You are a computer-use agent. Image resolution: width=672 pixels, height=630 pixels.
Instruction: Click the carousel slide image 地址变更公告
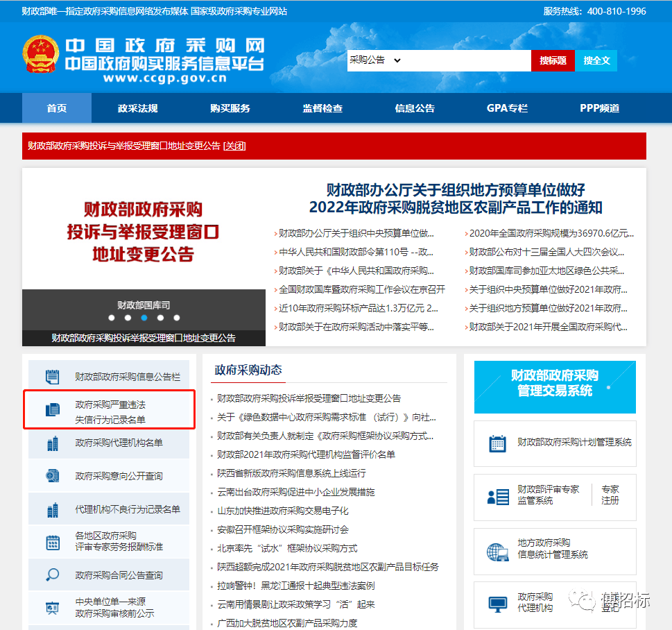144,231
